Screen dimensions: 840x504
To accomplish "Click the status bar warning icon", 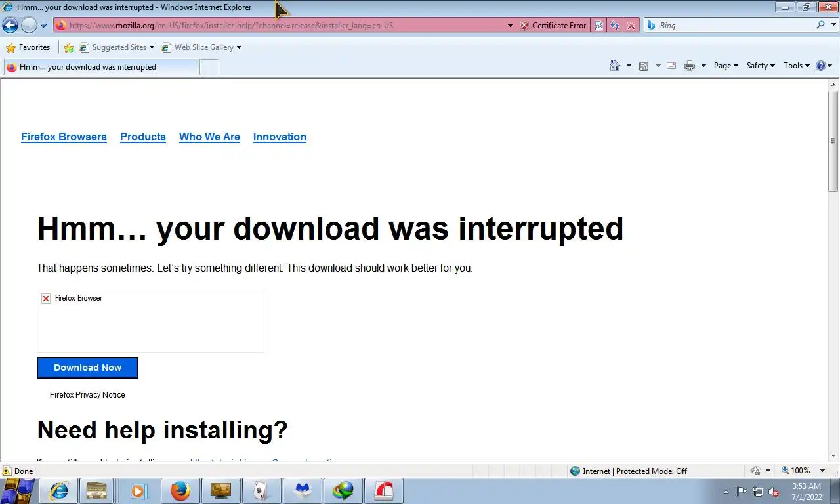I will (7, 471).
